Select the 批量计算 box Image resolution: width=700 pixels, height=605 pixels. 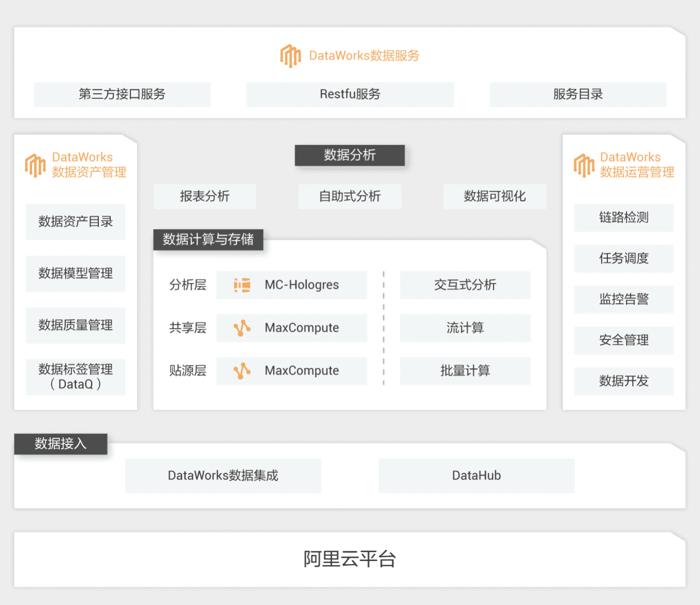click(x=465, y=371)
